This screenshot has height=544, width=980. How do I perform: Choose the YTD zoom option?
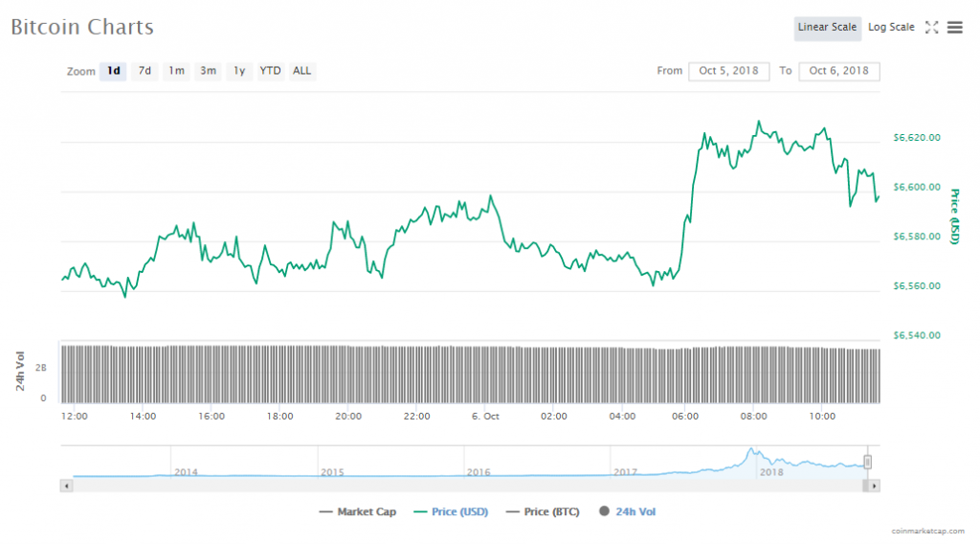click(271, 71)
